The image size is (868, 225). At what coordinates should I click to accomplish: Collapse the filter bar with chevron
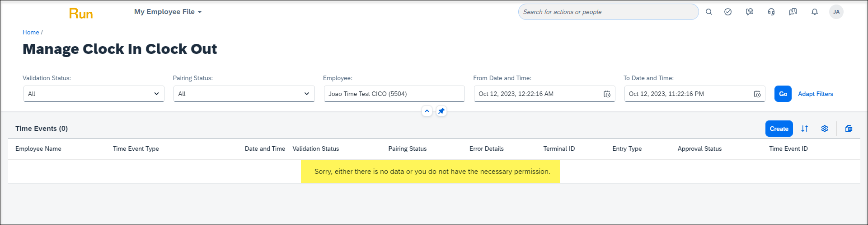pyautogui.click(x=427, y=111)
